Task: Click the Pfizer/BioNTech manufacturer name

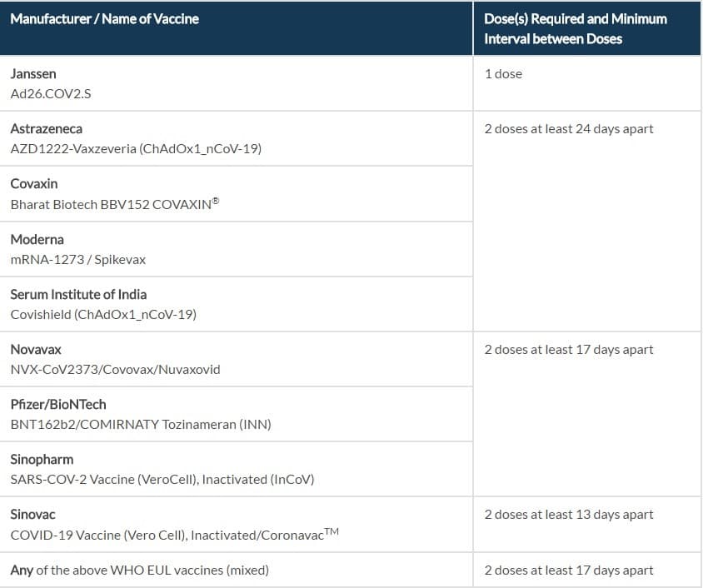Action: click(x=58, y=405)
